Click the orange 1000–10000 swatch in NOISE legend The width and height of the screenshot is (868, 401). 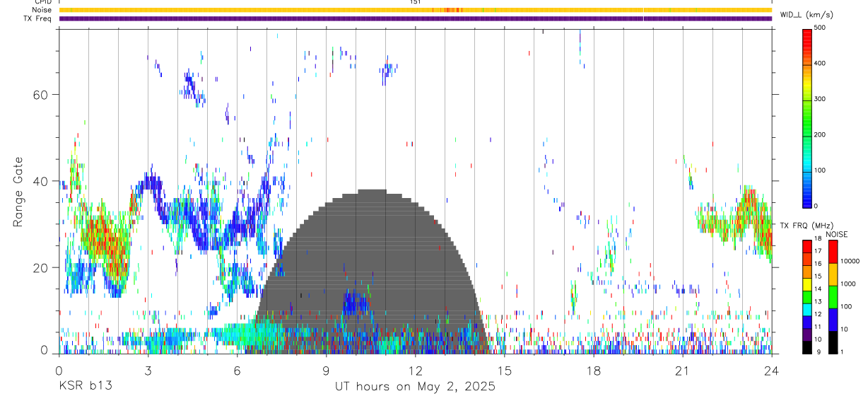point(833,274)
